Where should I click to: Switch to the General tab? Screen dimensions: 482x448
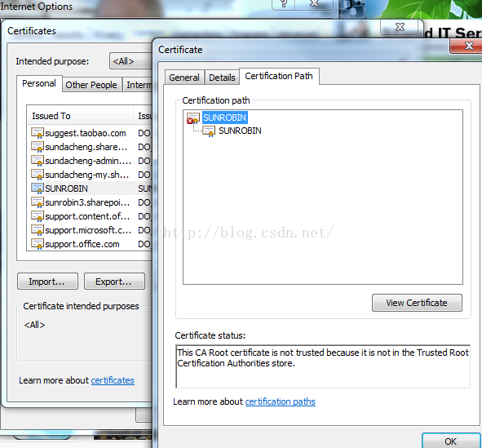click(184, 78)
